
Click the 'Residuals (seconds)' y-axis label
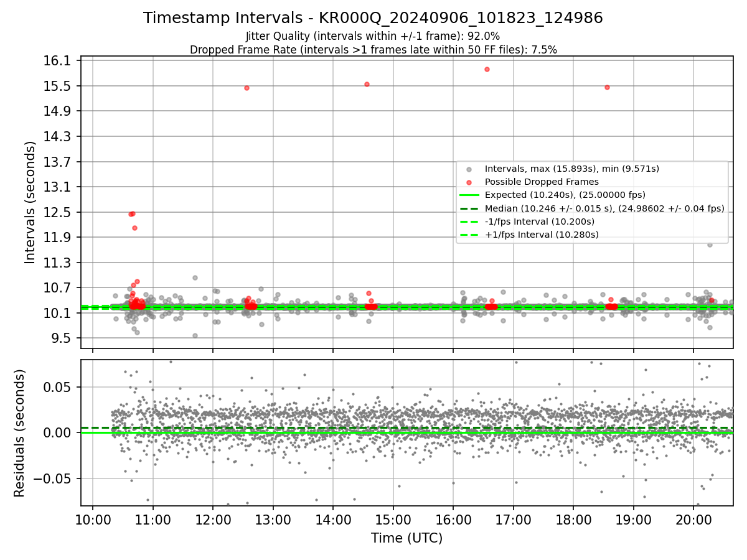click(19, 433)
